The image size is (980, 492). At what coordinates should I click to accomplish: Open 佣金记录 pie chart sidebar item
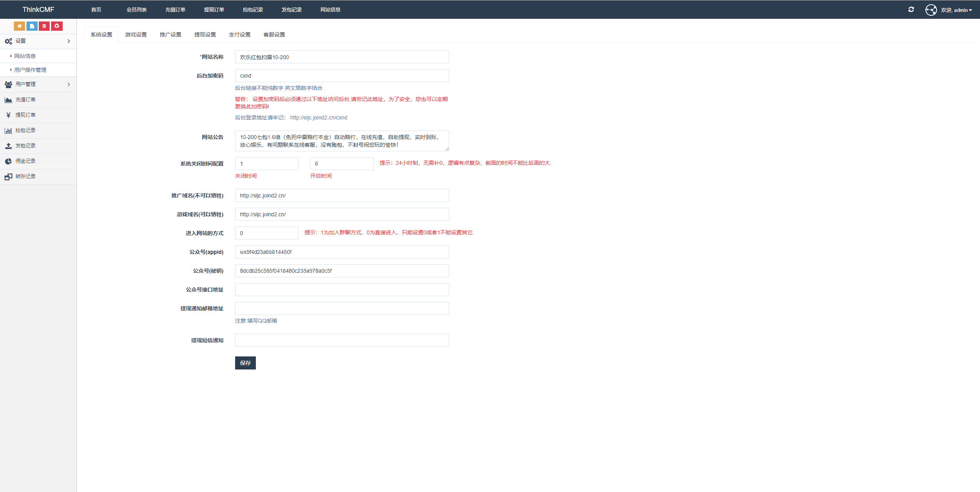[25, 161]
